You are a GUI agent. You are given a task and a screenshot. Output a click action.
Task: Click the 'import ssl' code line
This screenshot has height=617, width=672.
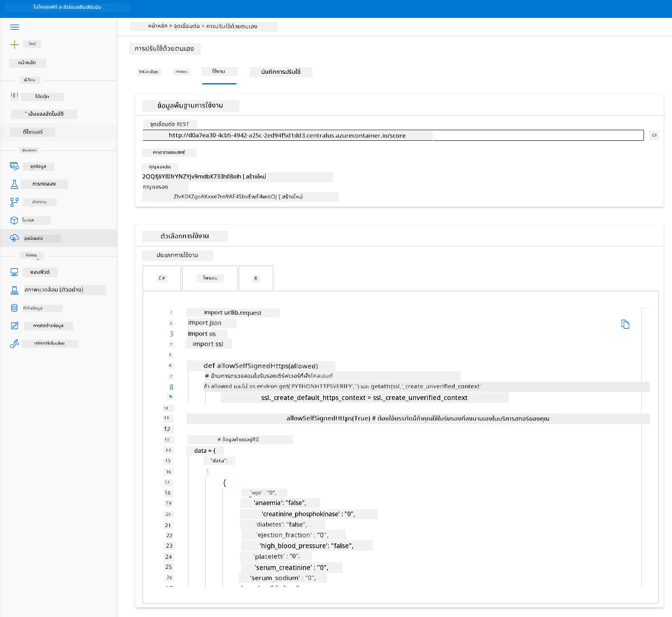coord(208,344)
